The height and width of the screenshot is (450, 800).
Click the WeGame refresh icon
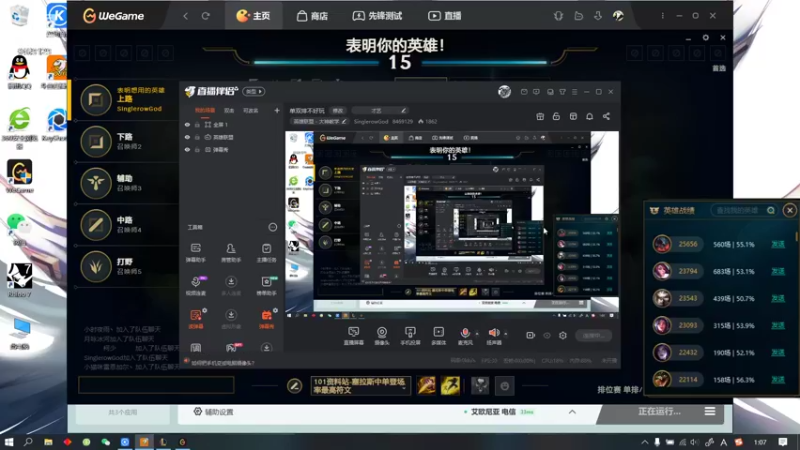206,16
